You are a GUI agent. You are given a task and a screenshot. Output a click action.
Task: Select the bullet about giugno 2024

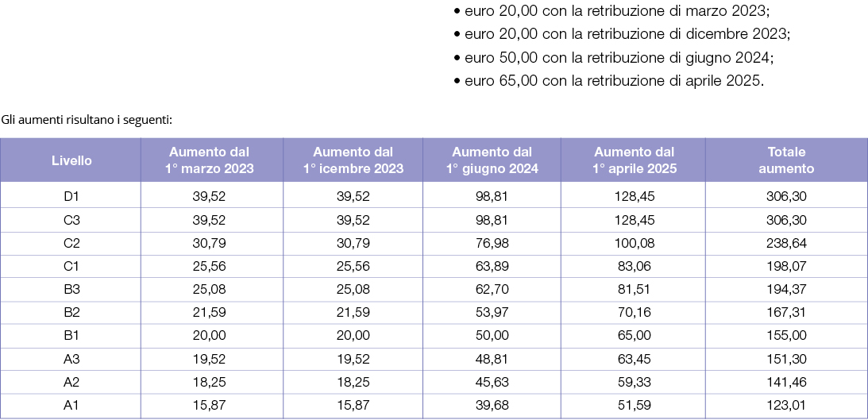coord(613,57)
